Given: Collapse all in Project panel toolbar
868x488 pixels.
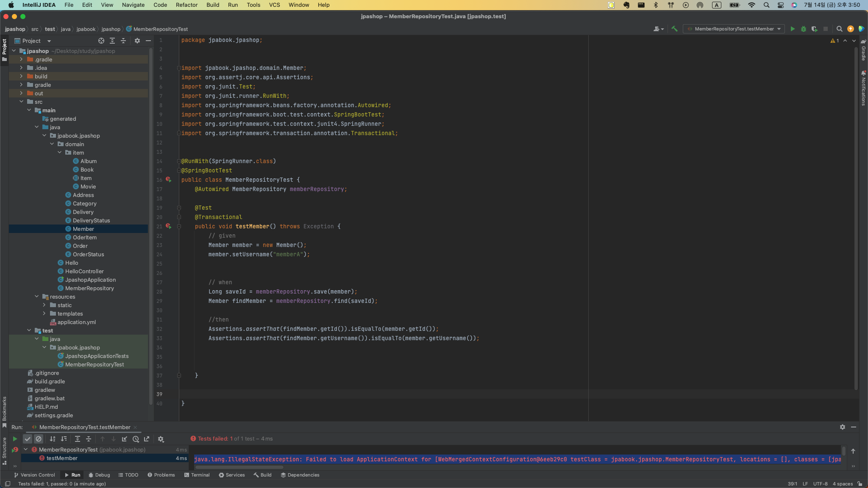Looking at the screenshot, I should click(x=123, y=41).
